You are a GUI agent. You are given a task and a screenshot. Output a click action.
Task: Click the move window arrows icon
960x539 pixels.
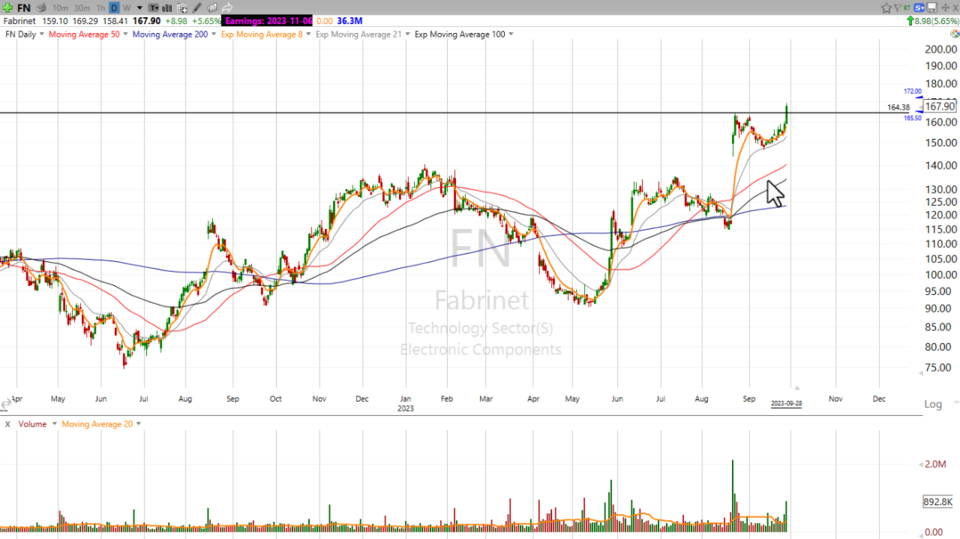click(x=945, y=7)
